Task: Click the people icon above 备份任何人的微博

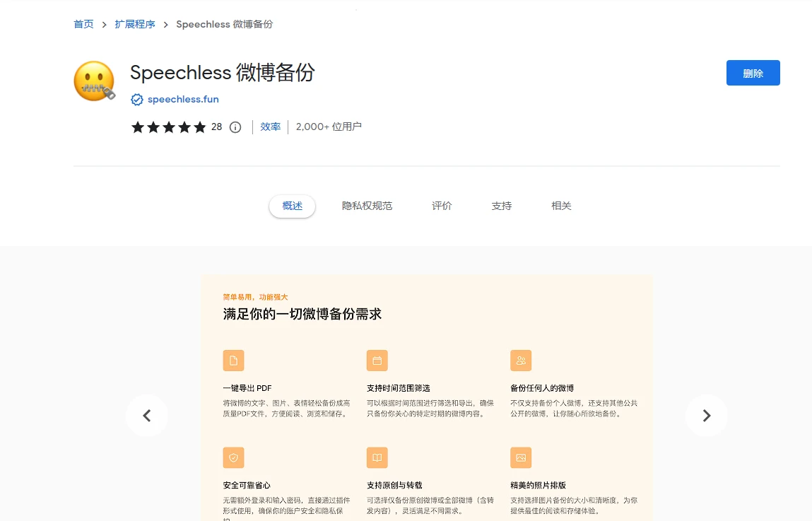Action: 521,361
